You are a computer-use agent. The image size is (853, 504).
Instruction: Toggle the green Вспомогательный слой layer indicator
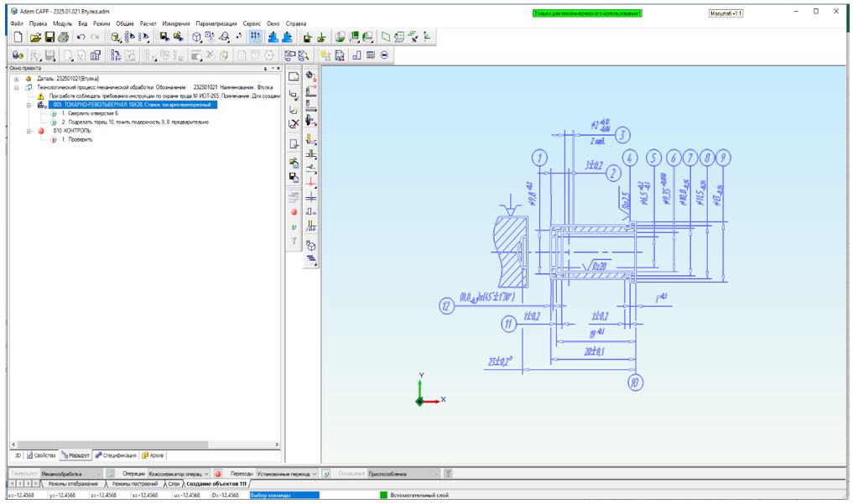coord(384,495)
